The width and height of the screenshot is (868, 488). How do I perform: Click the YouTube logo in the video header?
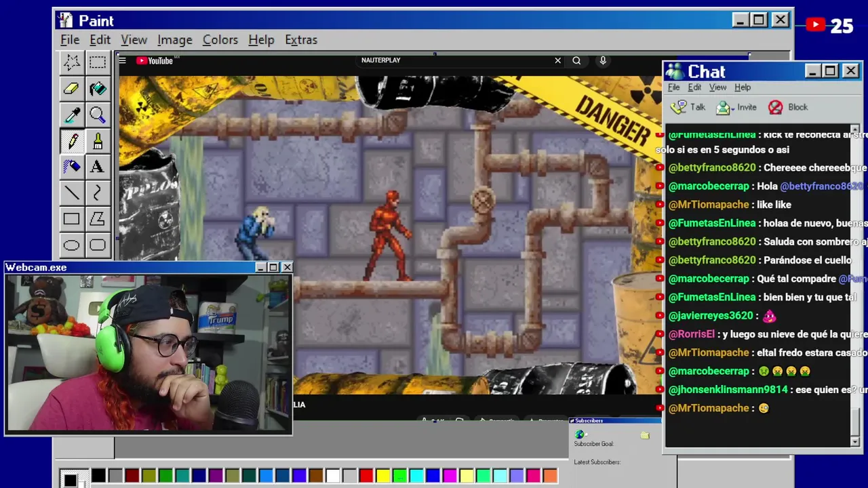click(155, 60)
